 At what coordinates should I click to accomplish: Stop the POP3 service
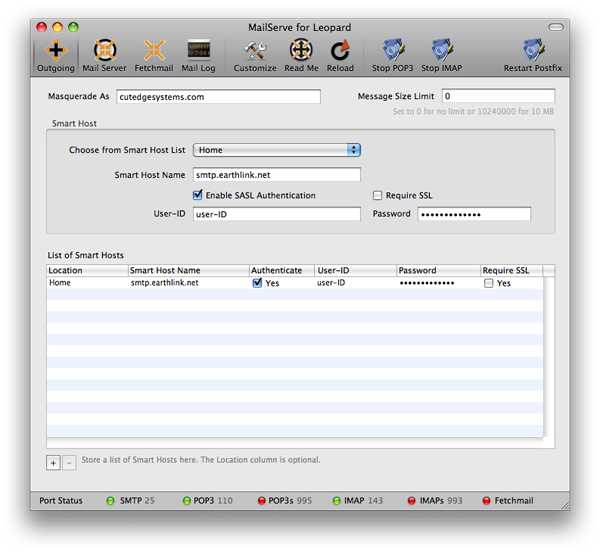pyautogui.click(x=394, y=54)
